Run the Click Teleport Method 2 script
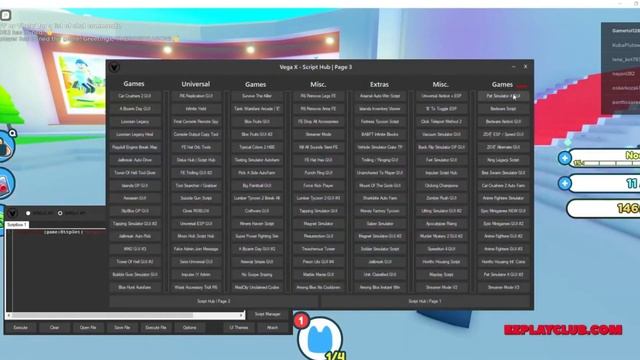Image resolution: width=640 pixels, height=360 pixels. tap(441, 122)
